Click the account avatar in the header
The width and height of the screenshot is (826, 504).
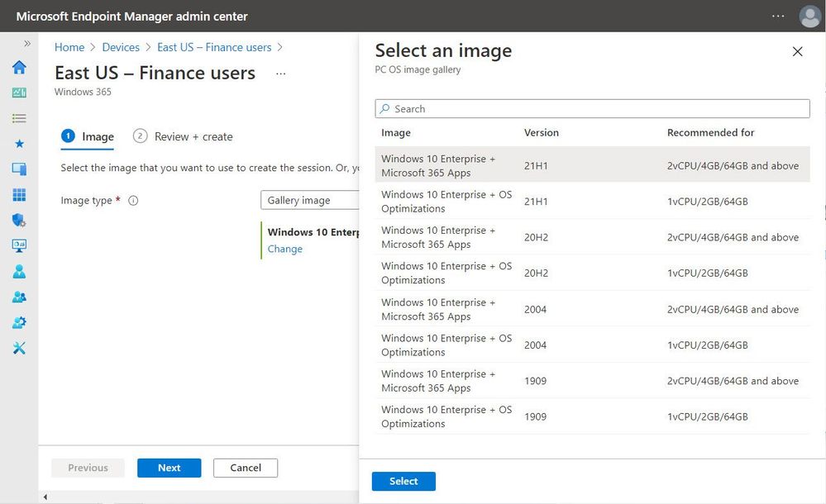(x=809, y=17)
